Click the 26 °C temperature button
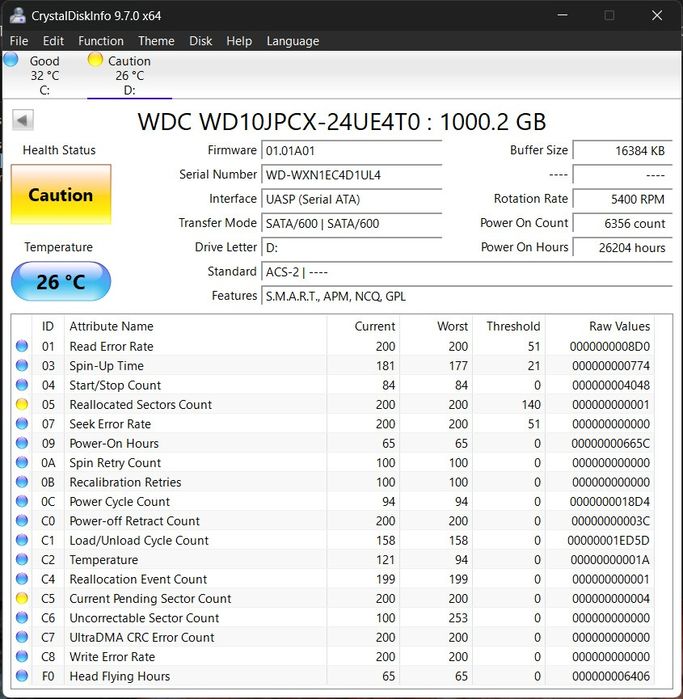The height and width of the screenshot is (699, 683). (61, 282)
